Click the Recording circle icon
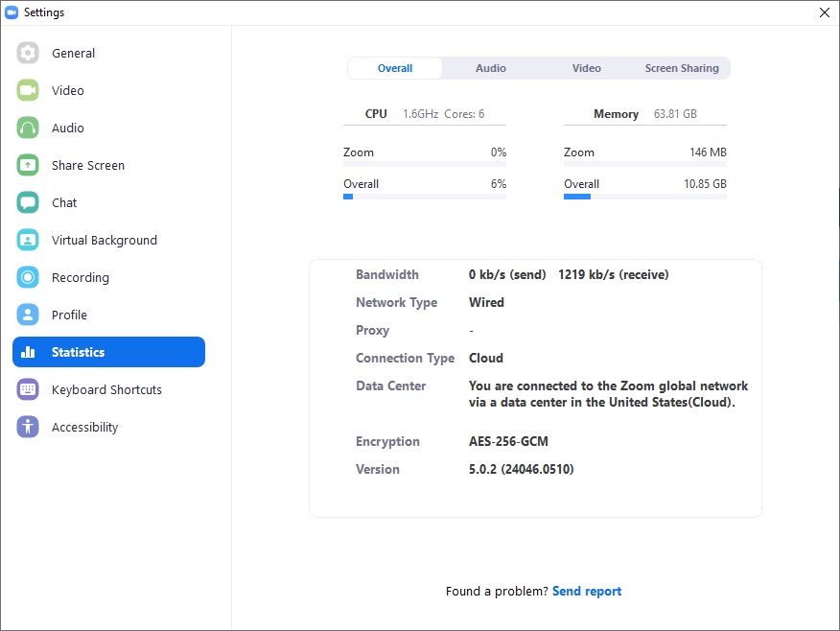The width and height of the screenshot is (840, 631). [x=28, y=277]
